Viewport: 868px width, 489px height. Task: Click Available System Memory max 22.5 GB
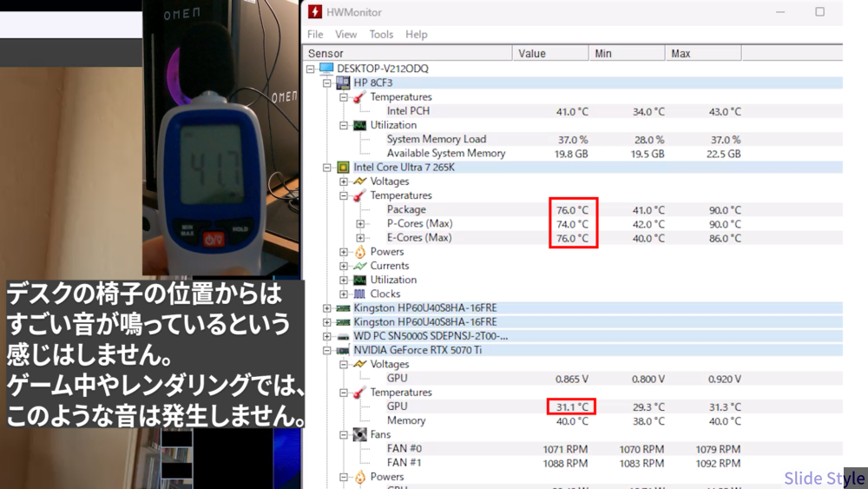[x=724, y=154]
